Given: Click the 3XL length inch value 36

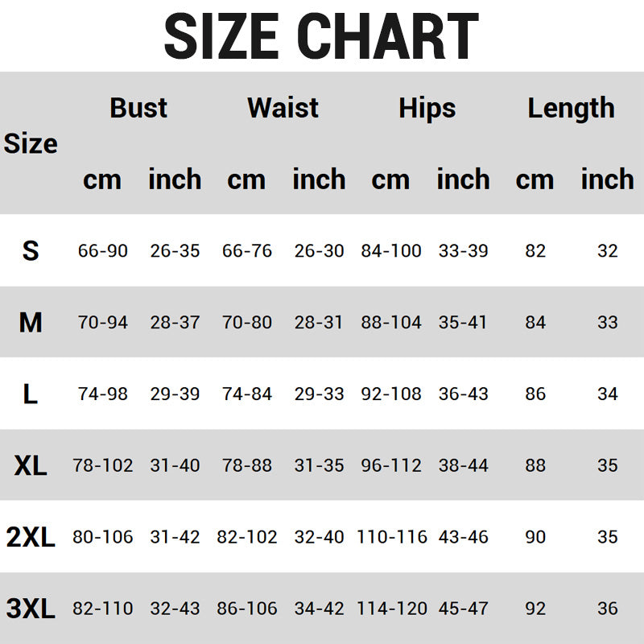Looking at the screenshot, I should tap(608, 609).
